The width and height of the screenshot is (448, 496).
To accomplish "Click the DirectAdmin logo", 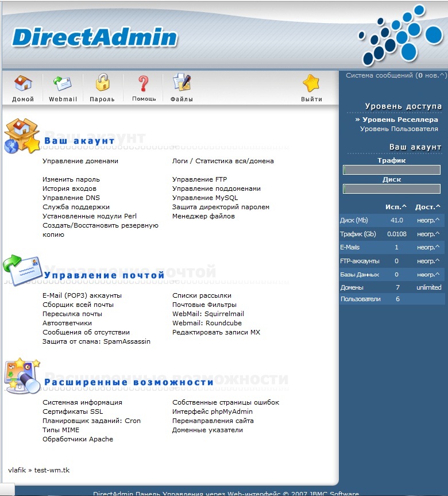I will coord(95,37).
